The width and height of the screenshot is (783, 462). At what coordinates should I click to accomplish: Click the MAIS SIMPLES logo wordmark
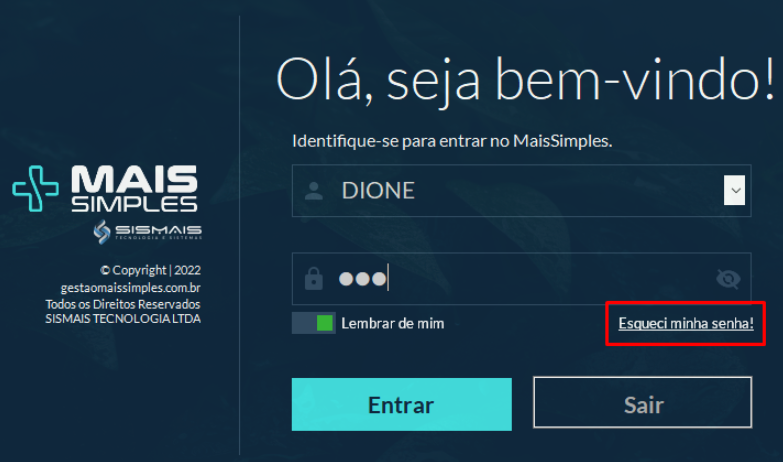[x=134, y=188]
